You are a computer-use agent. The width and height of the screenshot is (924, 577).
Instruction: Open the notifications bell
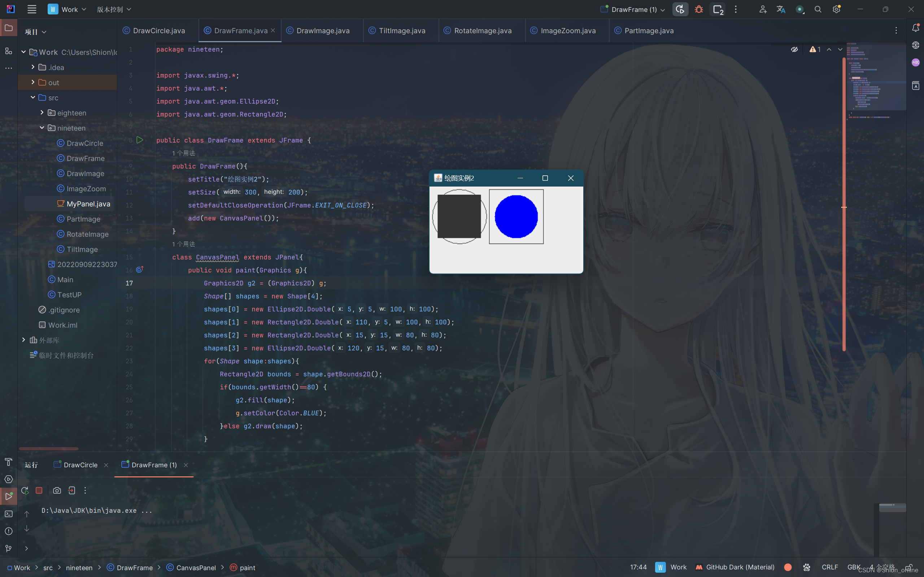(915, 28)
